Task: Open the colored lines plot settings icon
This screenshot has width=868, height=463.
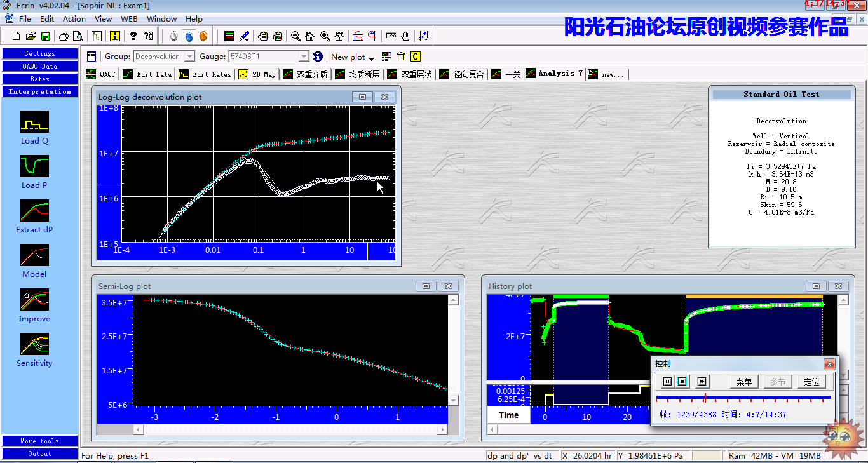Action: coord(229,36)
